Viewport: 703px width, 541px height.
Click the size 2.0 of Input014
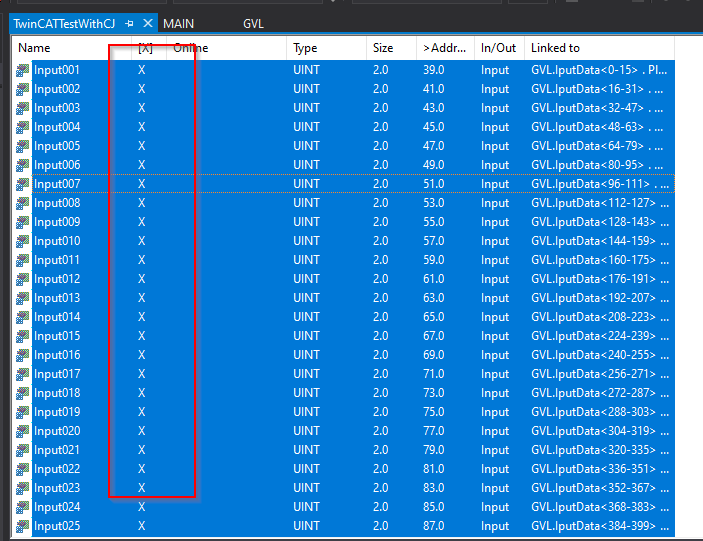pos(380,317)
